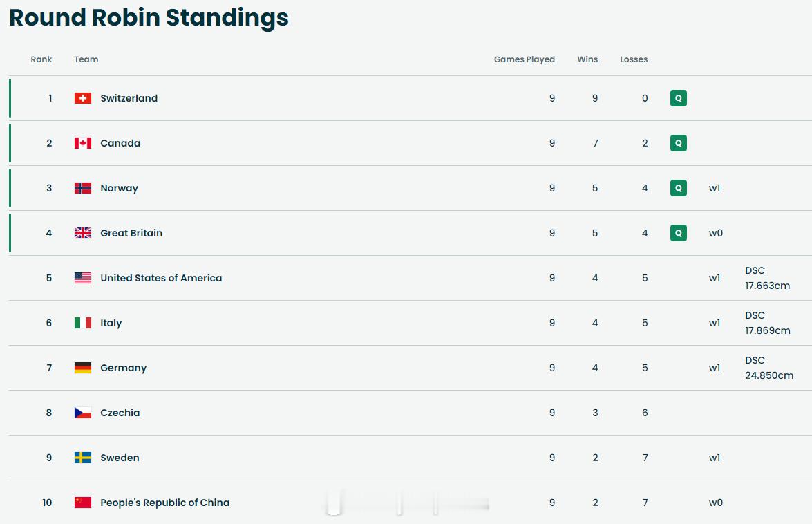
Task: Select the Wins column header
Action: (x=588, y=59)
